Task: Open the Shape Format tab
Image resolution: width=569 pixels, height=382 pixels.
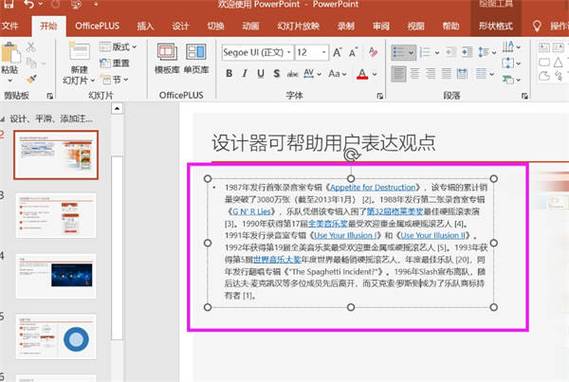Action: coord(495,26)
